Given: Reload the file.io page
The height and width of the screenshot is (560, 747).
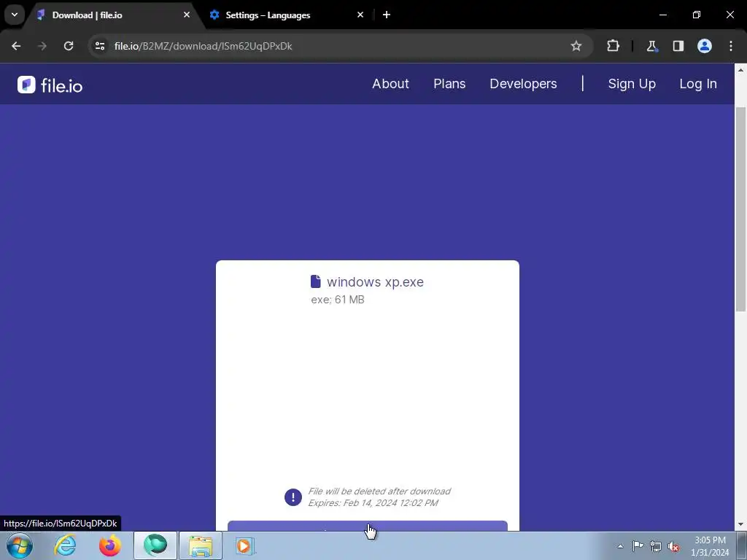Looking at the screenshot, I should [x=69, y=46].
